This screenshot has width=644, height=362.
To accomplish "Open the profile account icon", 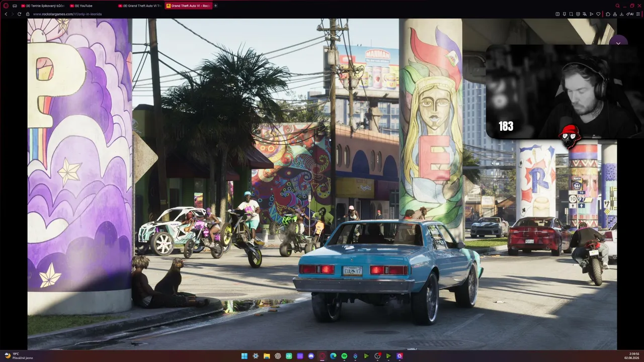I will tap(614, 14).
